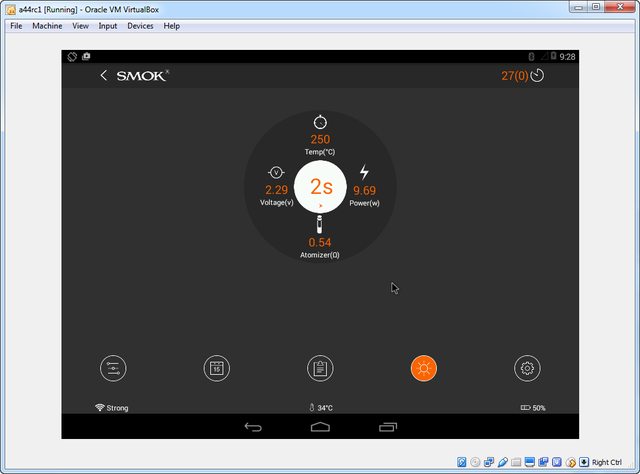This screenshot has width=640, height=474.
Task: Open the VirtualBox Machine menu
Action: pyautogui.click(x=47, y=26)
